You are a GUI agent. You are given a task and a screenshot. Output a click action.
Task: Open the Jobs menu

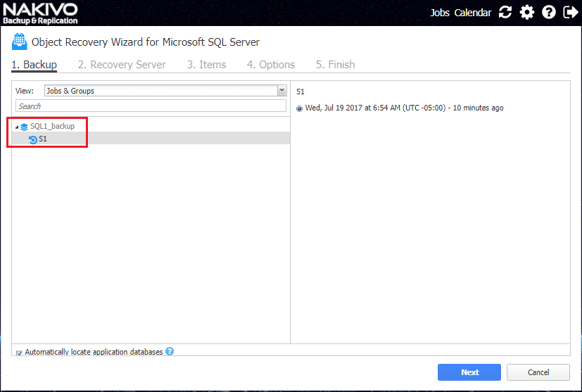[x=440, y=13]
